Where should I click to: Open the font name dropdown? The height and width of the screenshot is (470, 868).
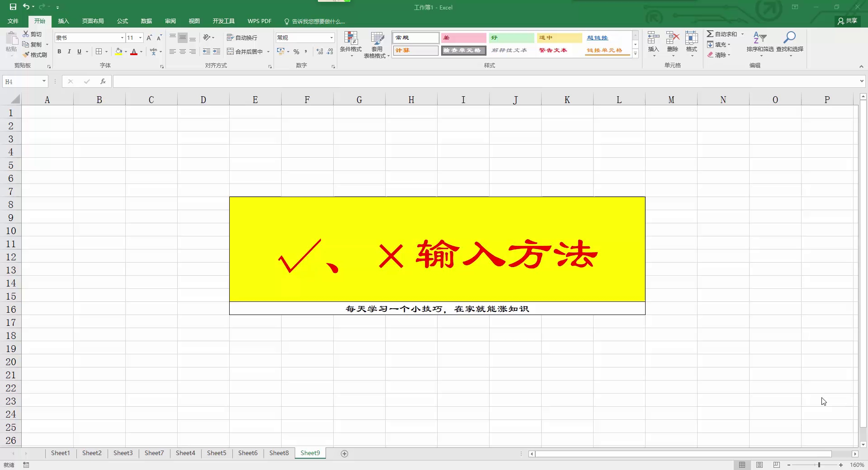pyautogui.click(x=121, y=38)
